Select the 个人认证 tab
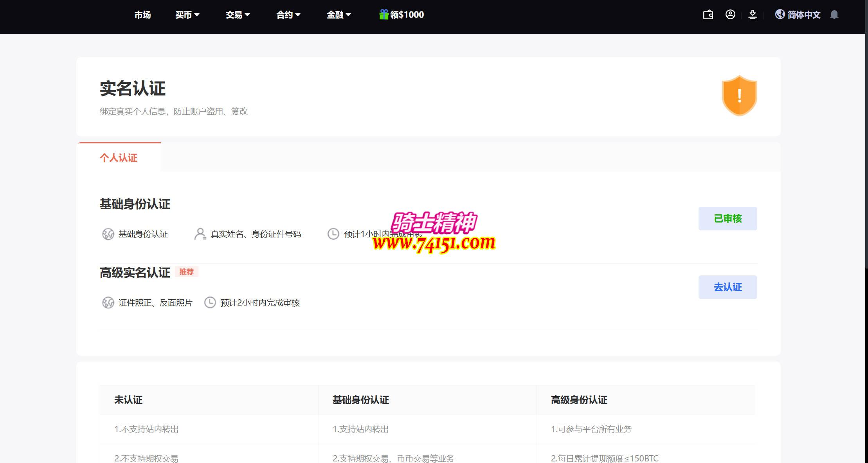Screen dimensions: 868x463 tap(119, 157)
